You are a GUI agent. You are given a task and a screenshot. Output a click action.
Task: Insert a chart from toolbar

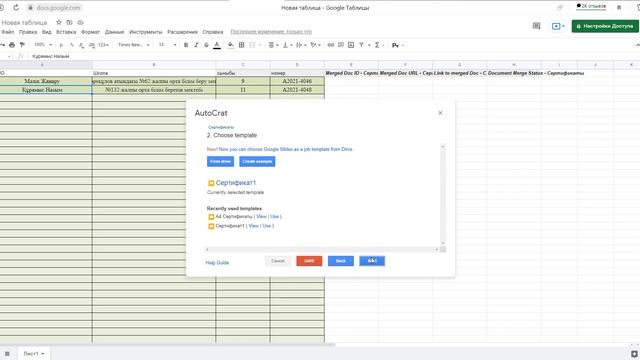[x=351, y=45]
